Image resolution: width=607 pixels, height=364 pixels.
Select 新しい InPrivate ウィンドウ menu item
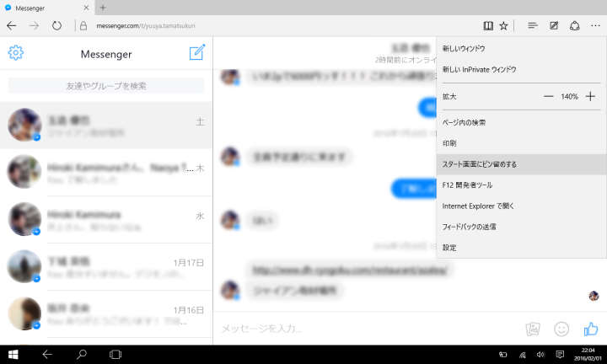pos(521,70)
